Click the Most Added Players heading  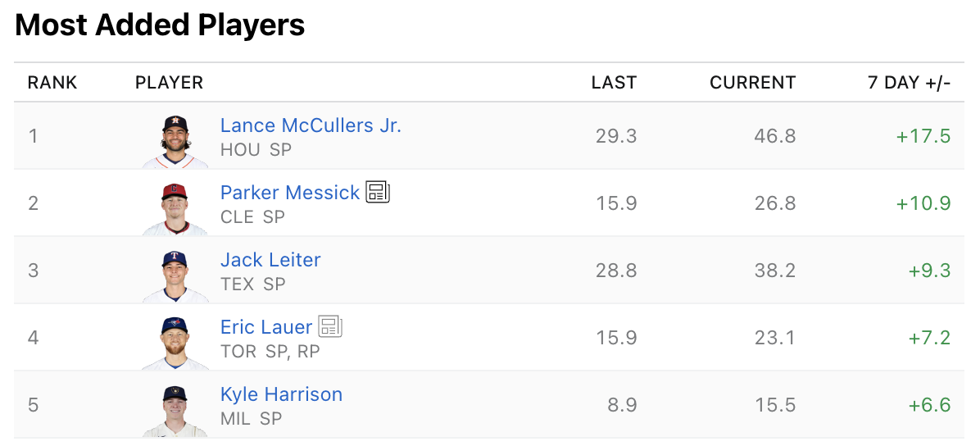pyautogui.click(x=160, y=25)
